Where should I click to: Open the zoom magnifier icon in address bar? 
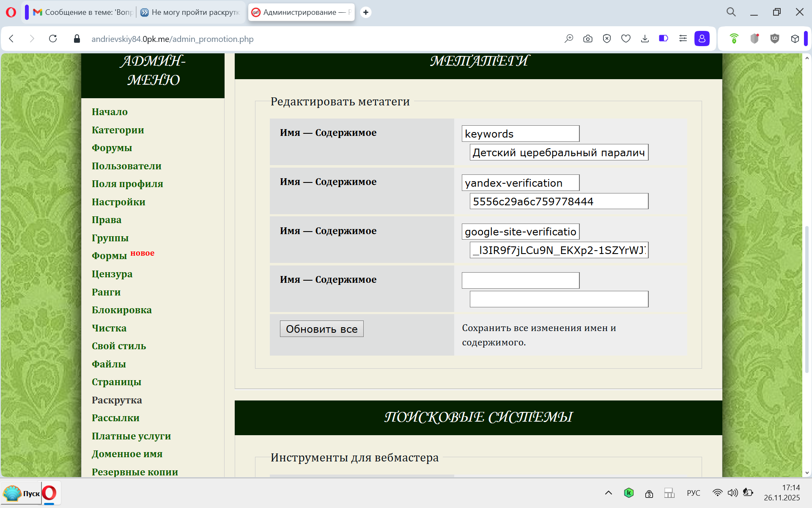[x=569, y=39]
